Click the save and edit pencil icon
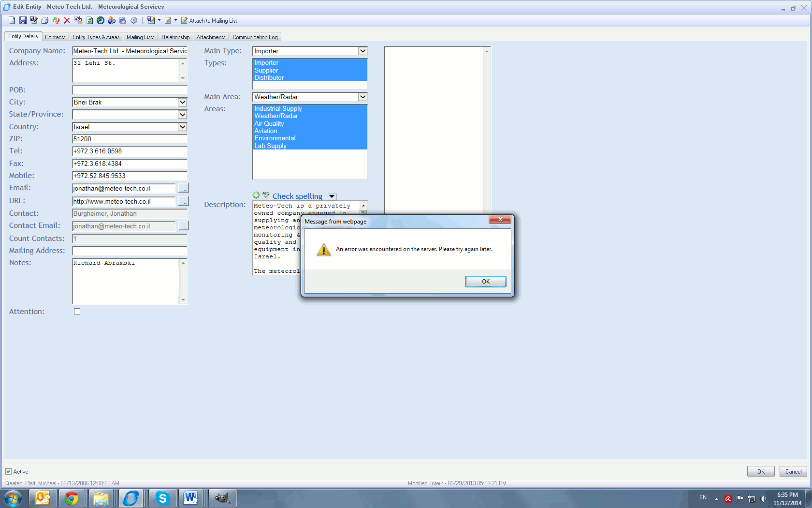 point(33,20)
